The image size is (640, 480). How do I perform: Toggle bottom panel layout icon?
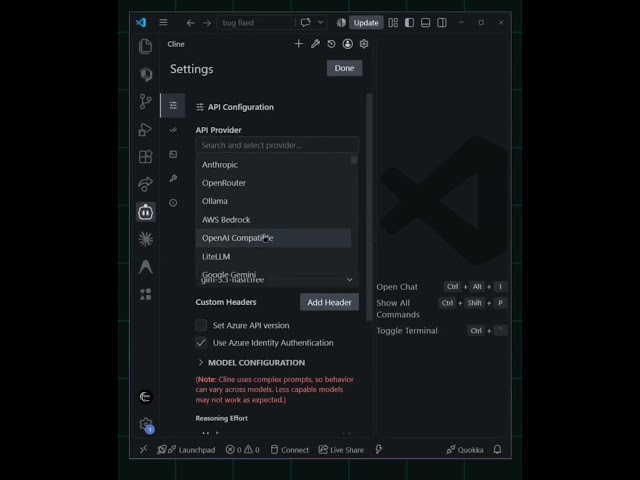click(x=425, y=22)
